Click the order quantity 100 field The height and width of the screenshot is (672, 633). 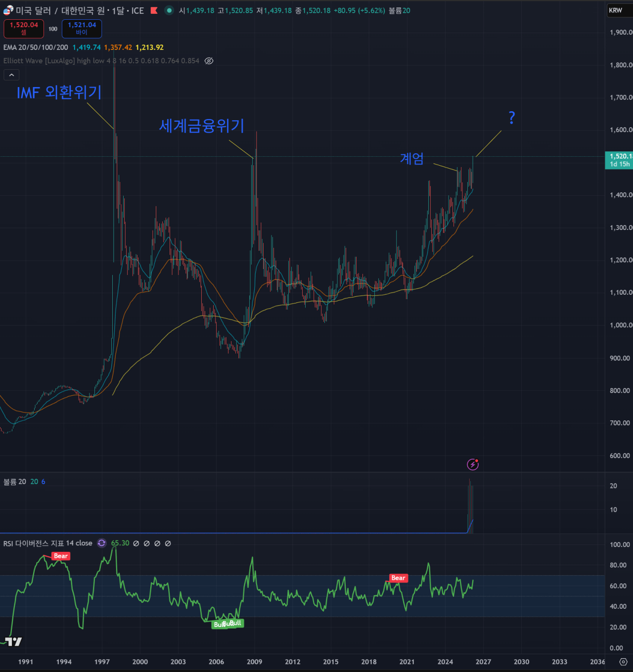click(53, 29)
